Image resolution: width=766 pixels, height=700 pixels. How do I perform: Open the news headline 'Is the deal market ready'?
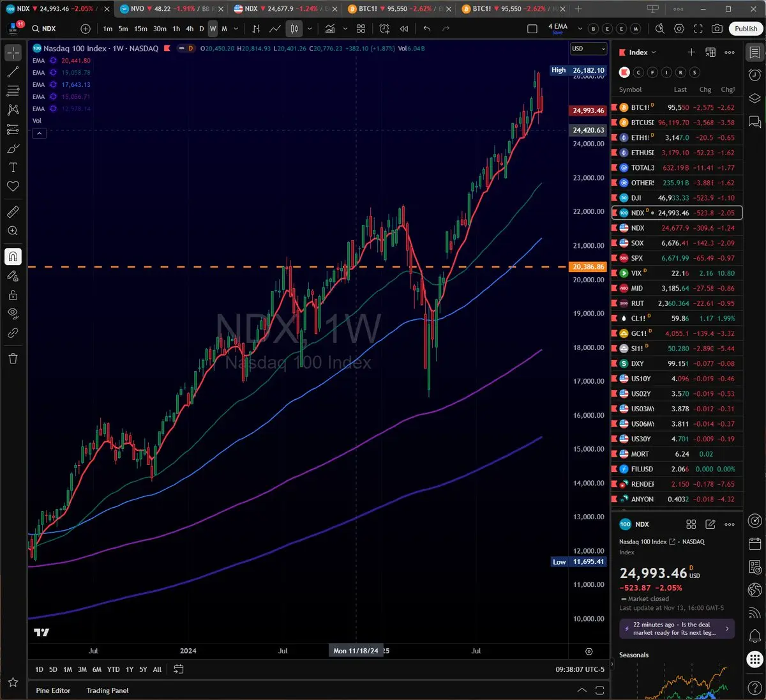(677, 628)
